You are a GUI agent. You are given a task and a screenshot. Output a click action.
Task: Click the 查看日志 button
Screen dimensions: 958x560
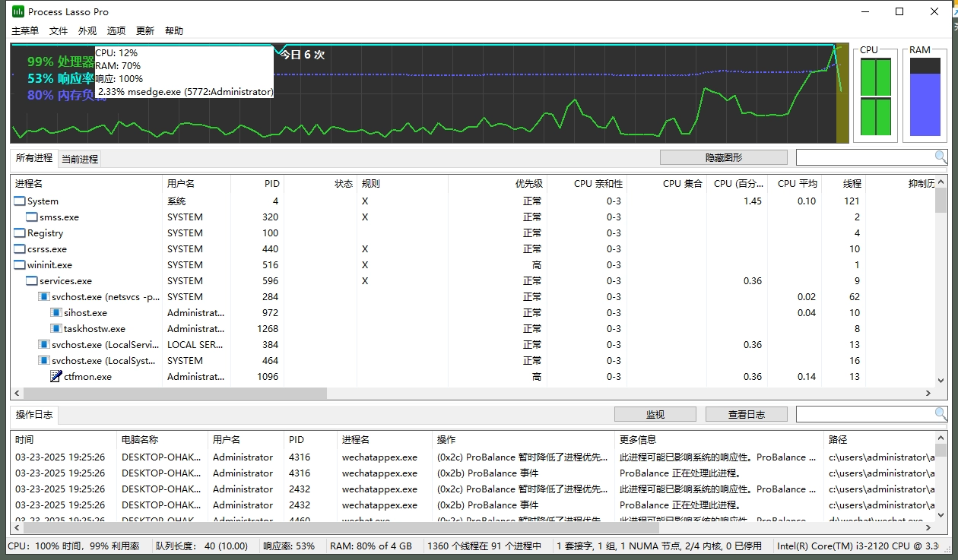[746, 414]
